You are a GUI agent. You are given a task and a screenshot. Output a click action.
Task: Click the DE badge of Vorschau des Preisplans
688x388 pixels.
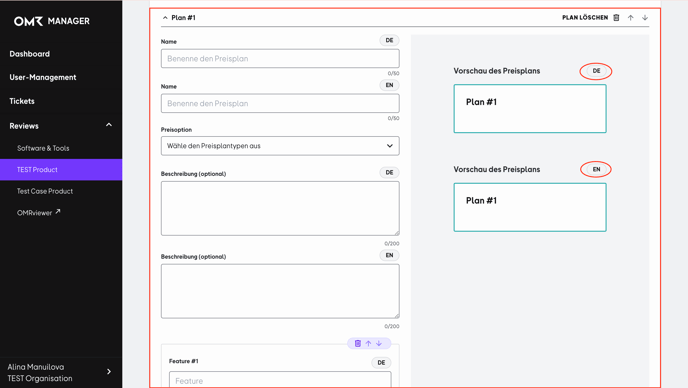(x=596, y=71)
